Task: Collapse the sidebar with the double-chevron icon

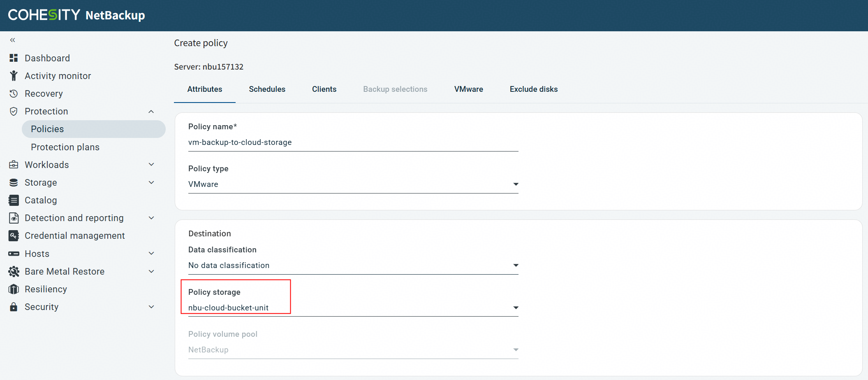Action: pos(13,40)
